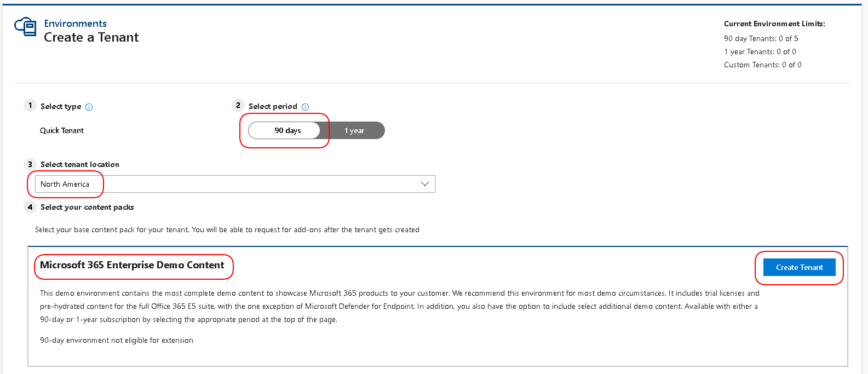Viewport: 868px width, 374px height.
Task: Select the Quick Tenant type text
Action: click(62, 130)
